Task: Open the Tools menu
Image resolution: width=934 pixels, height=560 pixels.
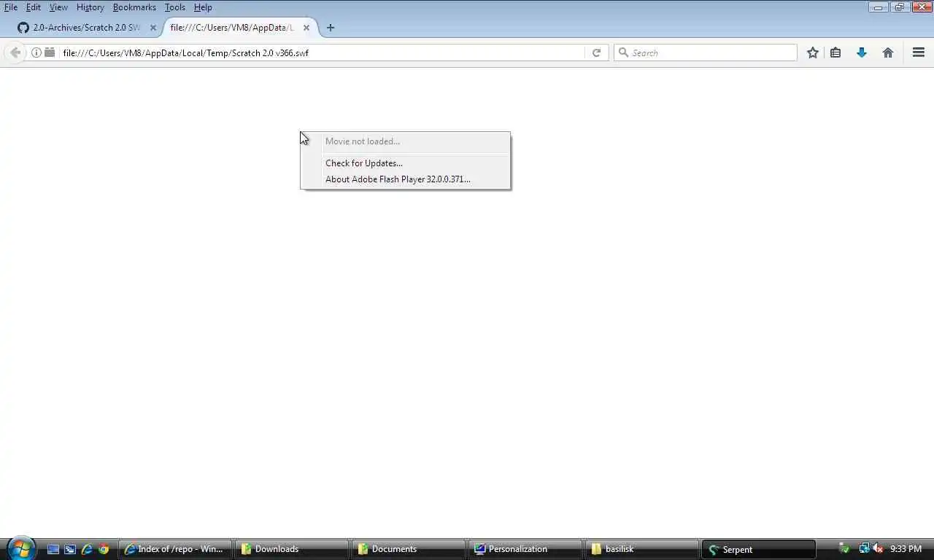Action: (x=174, y=7)
